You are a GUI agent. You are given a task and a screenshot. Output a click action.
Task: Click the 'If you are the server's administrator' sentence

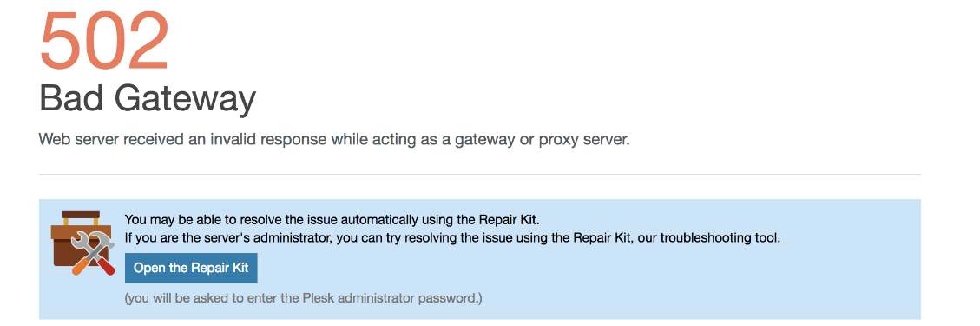[x=452, y=238]
